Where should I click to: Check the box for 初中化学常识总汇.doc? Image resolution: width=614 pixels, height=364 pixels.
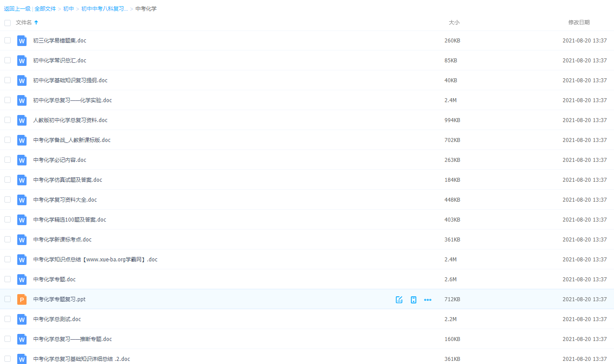[8, 60]
